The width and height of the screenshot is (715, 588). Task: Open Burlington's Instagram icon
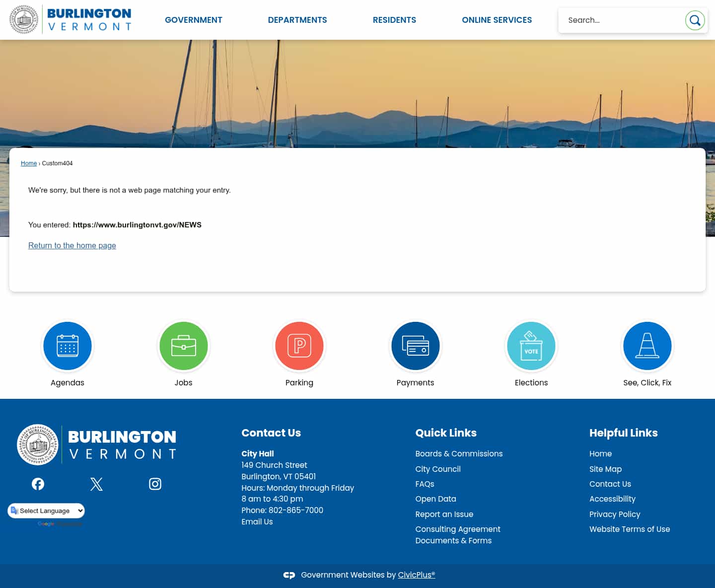[x=155, y=483]
